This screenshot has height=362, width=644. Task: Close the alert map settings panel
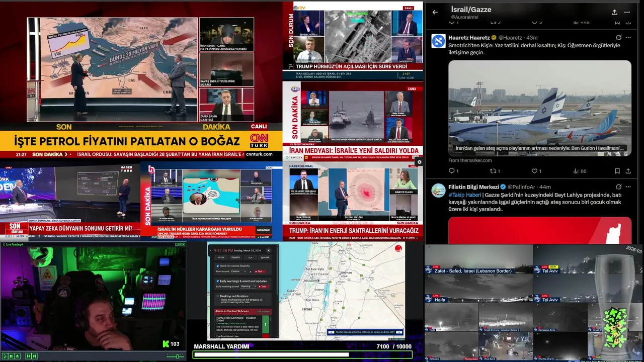click(x=269, y=250)
